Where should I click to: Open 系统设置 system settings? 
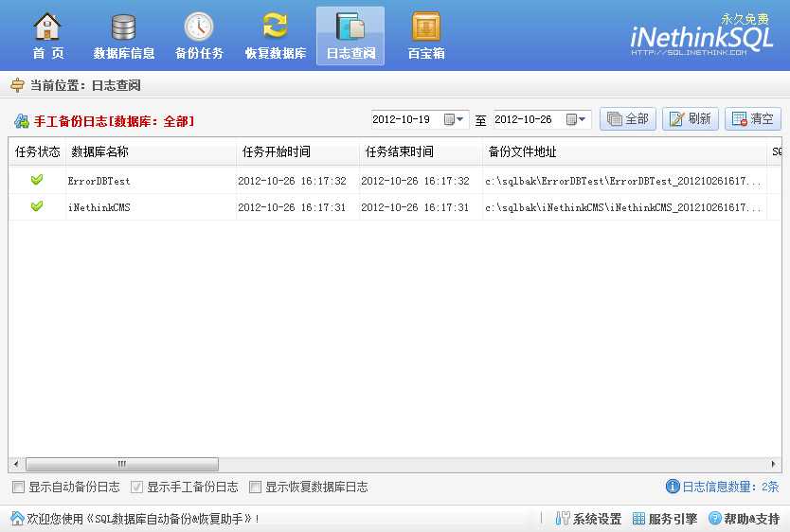click(x=588, y=519)
